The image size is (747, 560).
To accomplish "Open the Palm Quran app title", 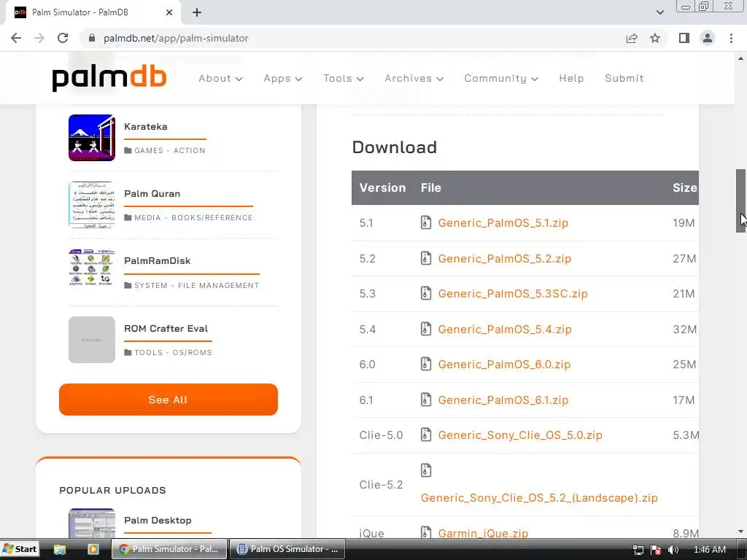I will tap(152, 194).
